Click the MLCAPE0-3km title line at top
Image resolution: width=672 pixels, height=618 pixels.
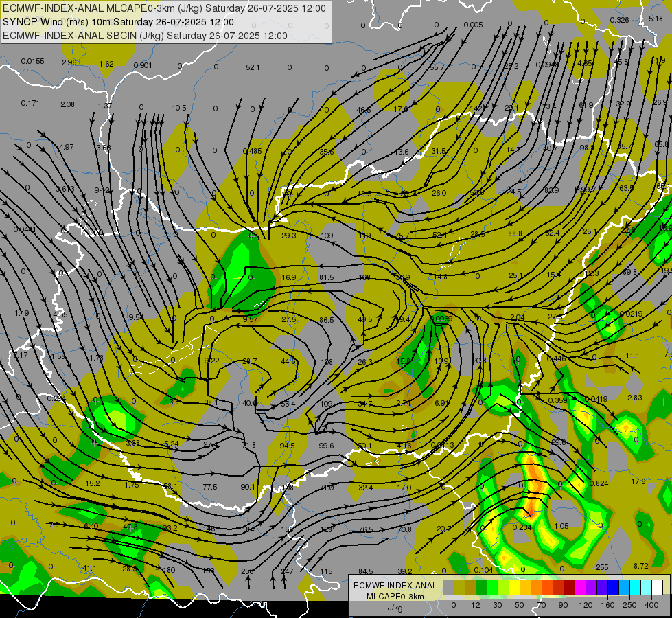(164, 8)
